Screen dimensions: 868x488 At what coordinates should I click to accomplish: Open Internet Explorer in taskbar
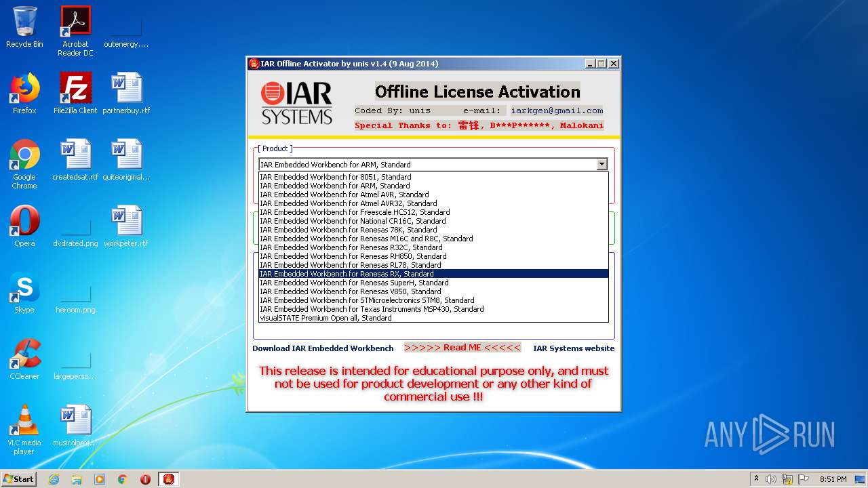pyautogui.click(x=54, y=479)
